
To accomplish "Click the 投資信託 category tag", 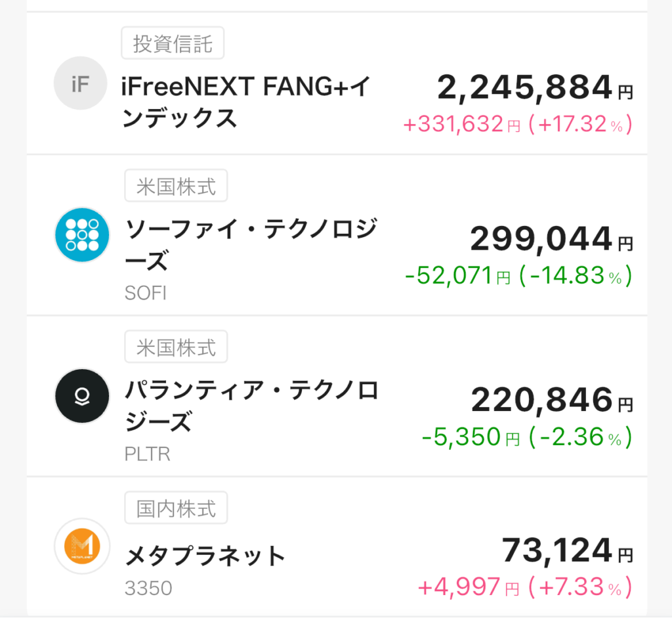I will (x=173, y=44).
